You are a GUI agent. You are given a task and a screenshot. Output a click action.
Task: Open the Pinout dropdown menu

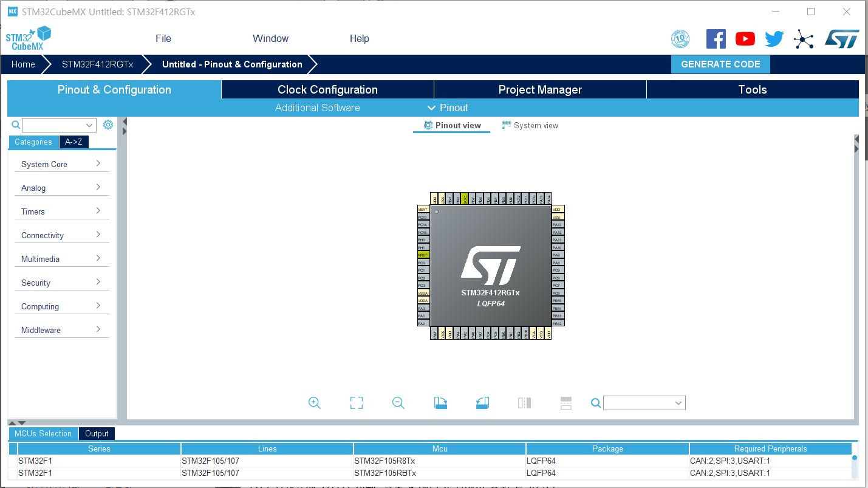[x=448, y=108]
